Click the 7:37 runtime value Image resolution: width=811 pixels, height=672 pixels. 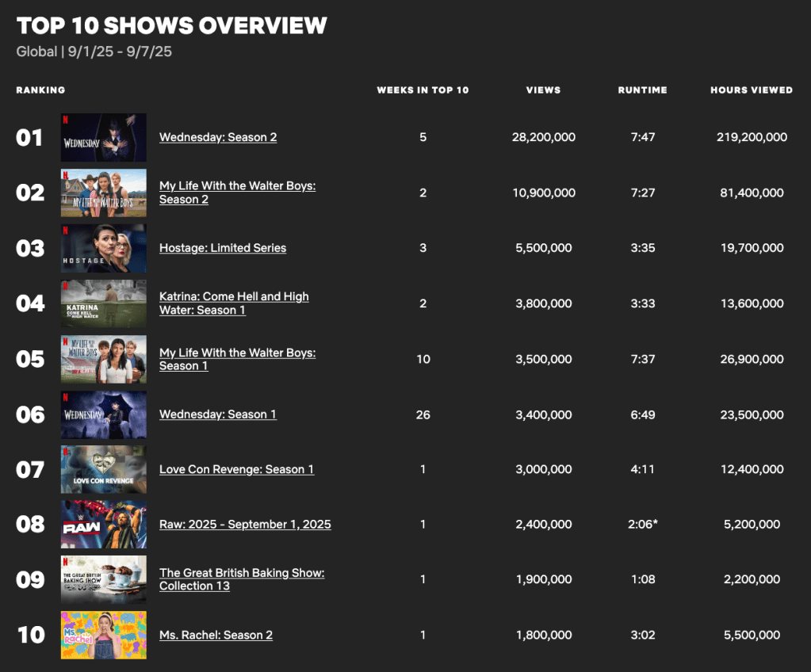pos(643,359)
